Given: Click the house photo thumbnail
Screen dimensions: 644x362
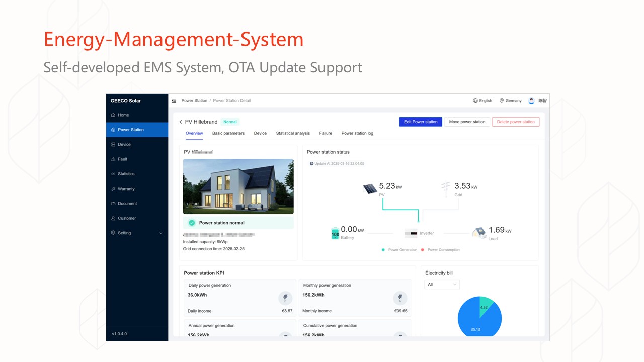Looking at the screenshot, I should click(x=238, y=187).
